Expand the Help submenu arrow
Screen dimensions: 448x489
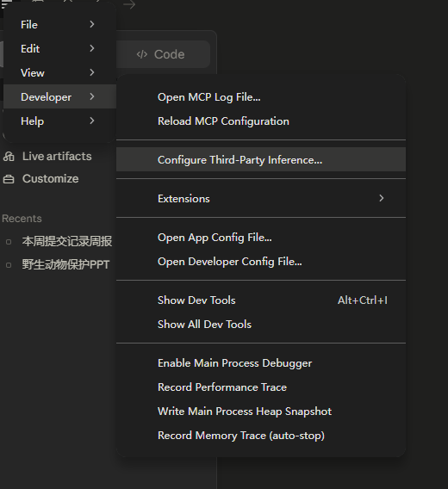click(x=92, y=121)
